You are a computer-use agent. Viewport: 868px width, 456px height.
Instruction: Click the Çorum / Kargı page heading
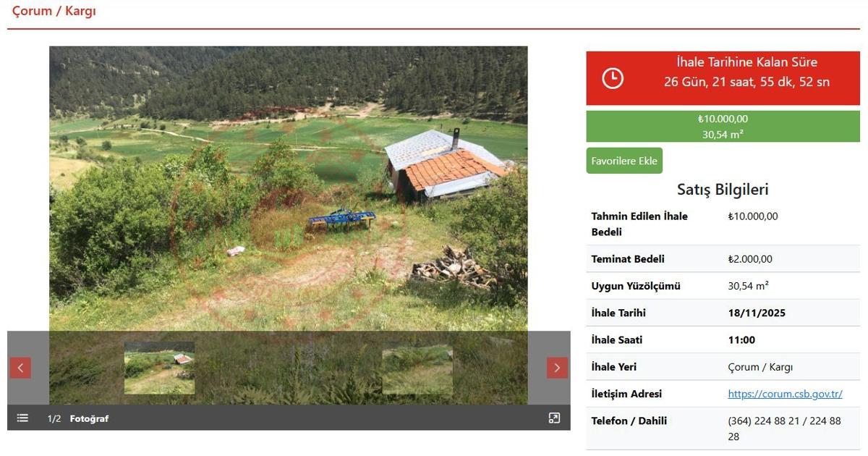(54, 11)
